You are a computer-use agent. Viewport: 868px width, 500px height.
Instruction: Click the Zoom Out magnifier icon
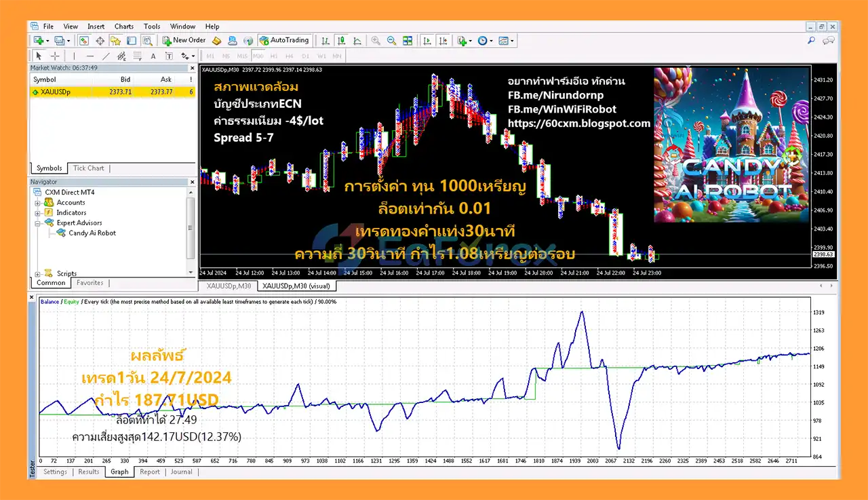[391, 41]
